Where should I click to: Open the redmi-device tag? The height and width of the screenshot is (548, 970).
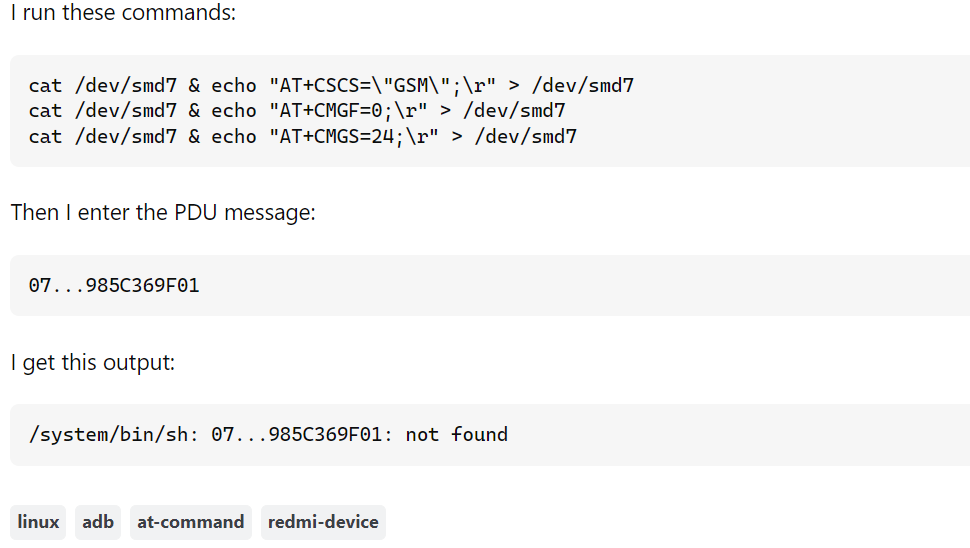tap(323, 522)
